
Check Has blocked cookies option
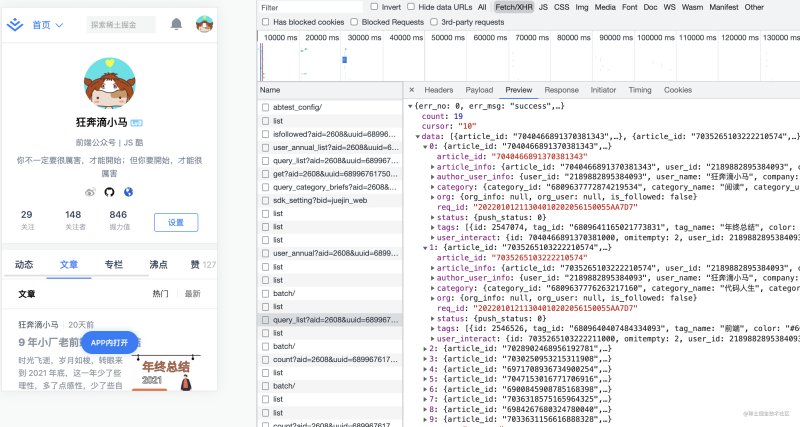(x=265, y=22)
